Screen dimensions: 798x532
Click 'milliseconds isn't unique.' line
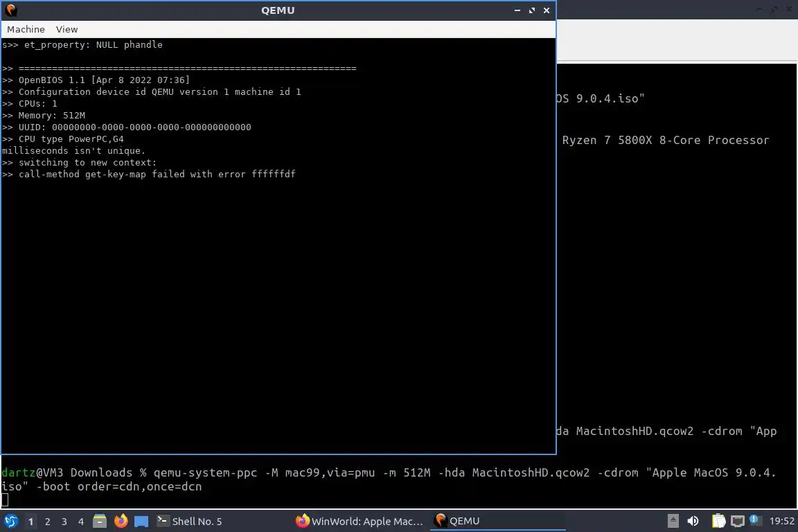coord(73,151)
